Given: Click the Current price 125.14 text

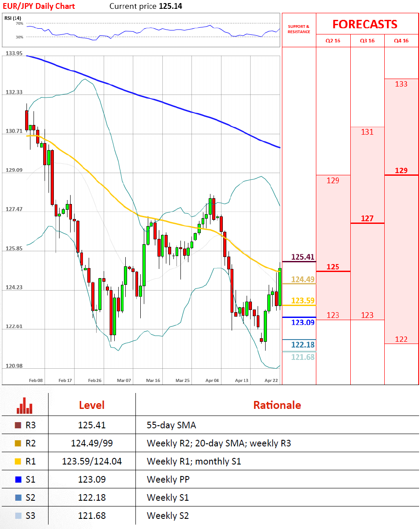Looking at the screenshot, I should 146,6.
